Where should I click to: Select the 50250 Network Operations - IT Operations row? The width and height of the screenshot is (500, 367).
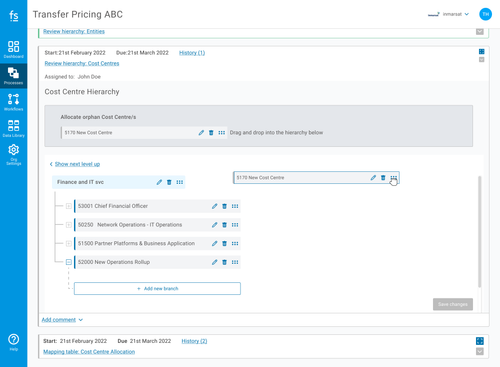(157, 225)
